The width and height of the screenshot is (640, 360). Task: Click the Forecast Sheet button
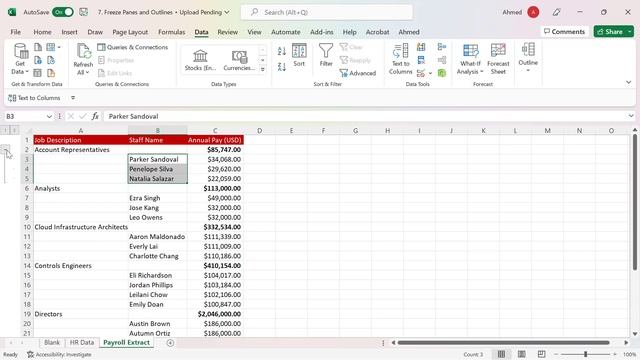[x=498, y=59]
